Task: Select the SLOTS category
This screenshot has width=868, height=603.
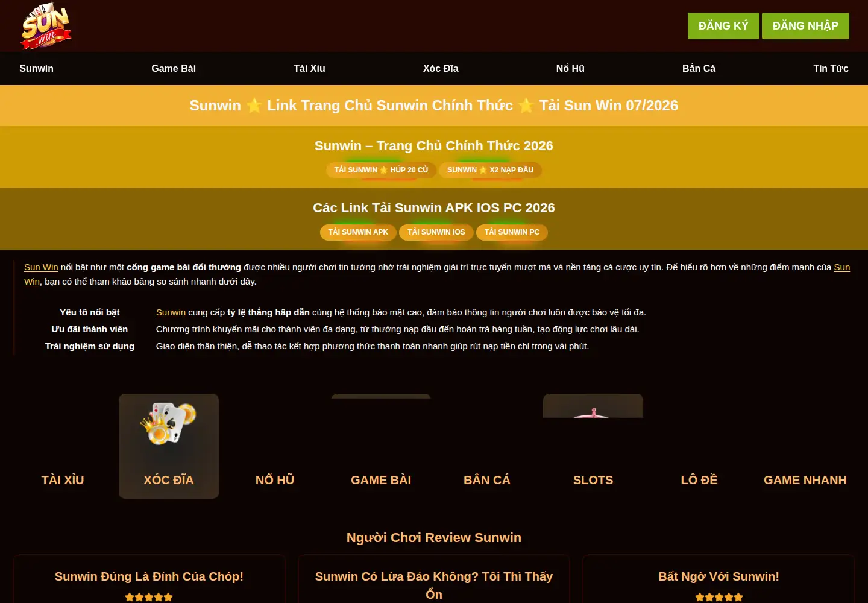Action: point(593,480)
